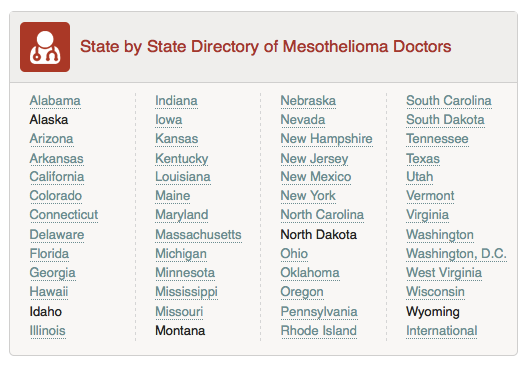Select Mississippi from the list

[187, 292]
